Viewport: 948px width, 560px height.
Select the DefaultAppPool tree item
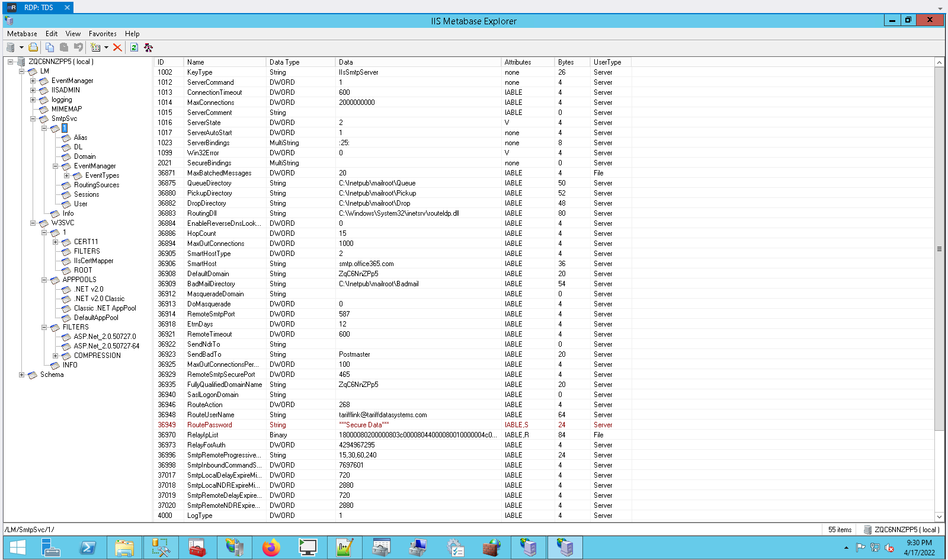tap(96, 318)
